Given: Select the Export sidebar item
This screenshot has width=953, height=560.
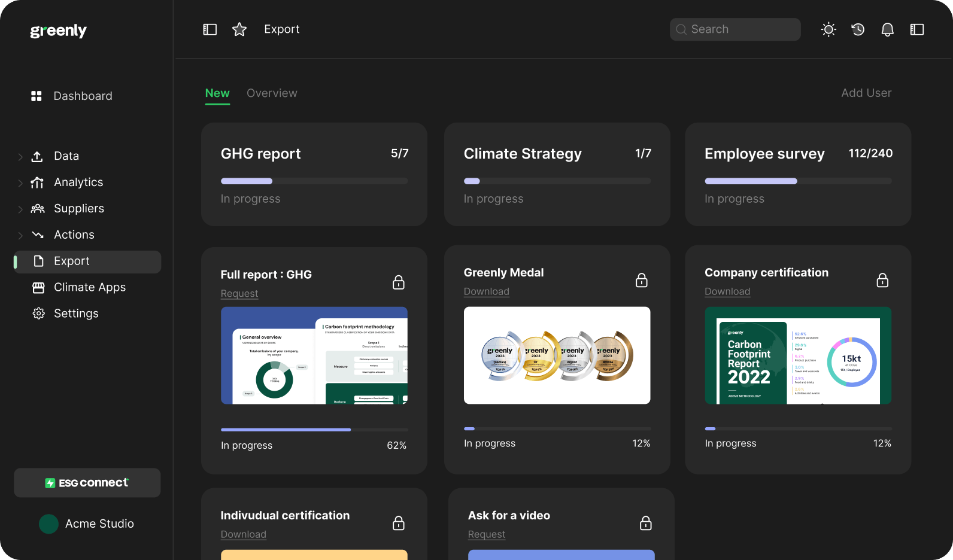Looking at the screenshot, I should pos(88,261).
